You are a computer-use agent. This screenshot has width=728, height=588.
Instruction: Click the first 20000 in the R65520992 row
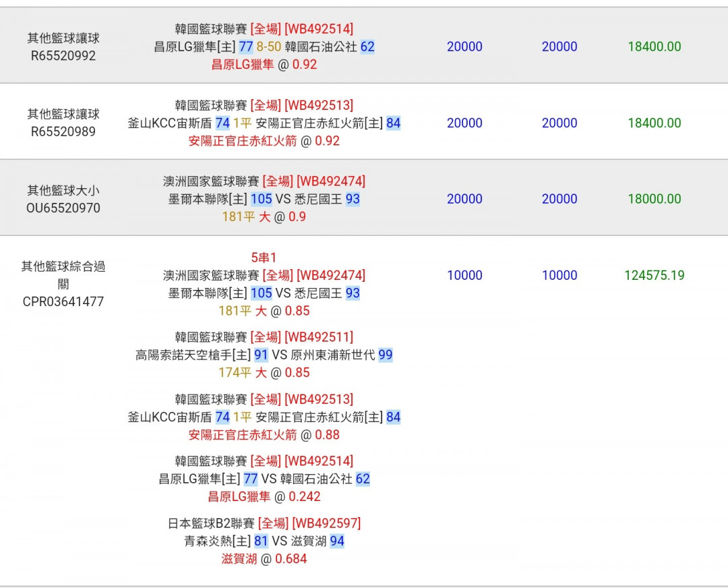464,47
